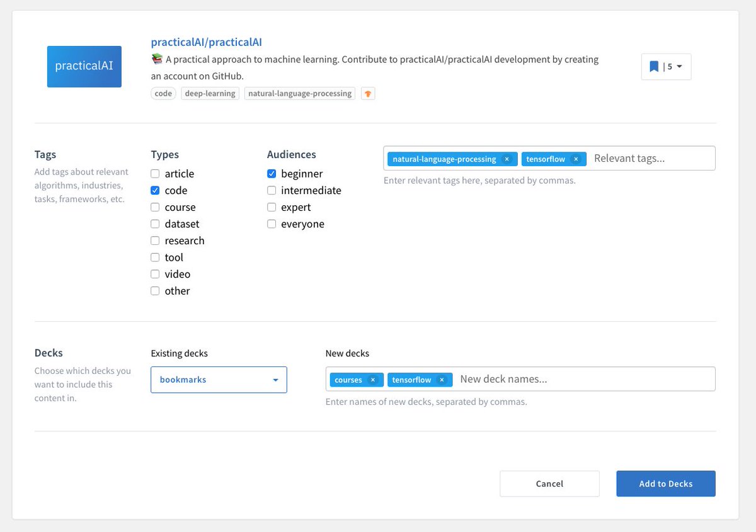Click the 'Enter relevant tags here' hint text
Image resolution: width=756 pixels, height=532 pixels.
point(479,181)
